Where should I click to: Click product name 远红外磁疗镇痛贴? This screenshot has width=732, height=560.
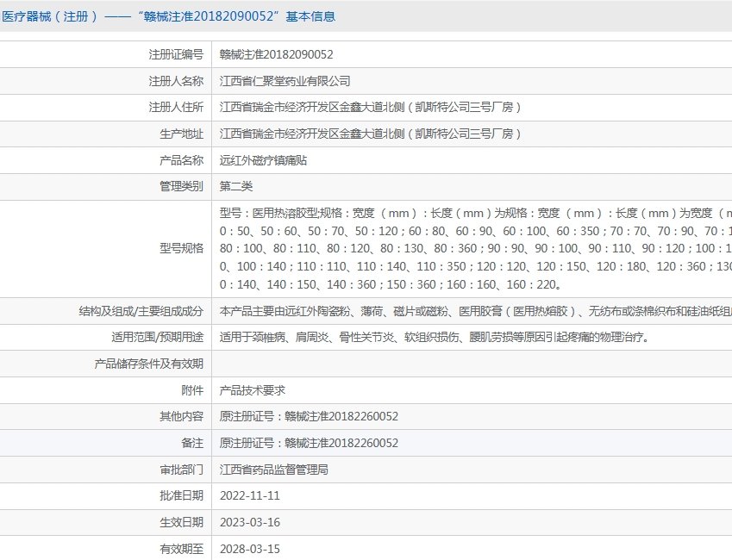263,160
